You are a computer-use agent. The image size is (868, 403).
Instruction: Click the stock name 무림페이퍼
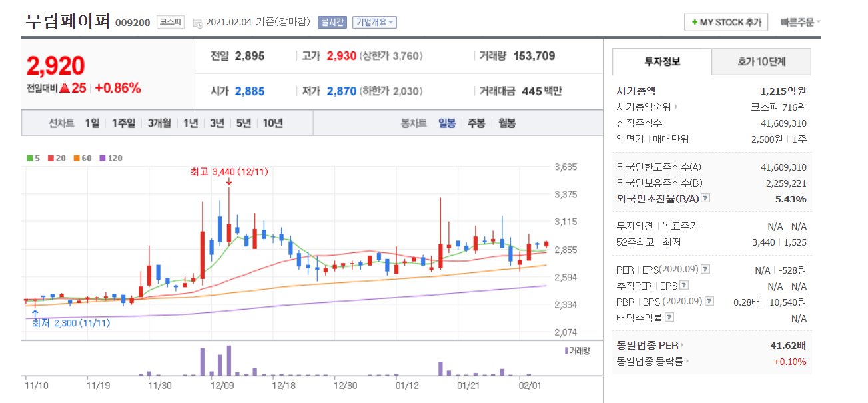coord(68,21)
